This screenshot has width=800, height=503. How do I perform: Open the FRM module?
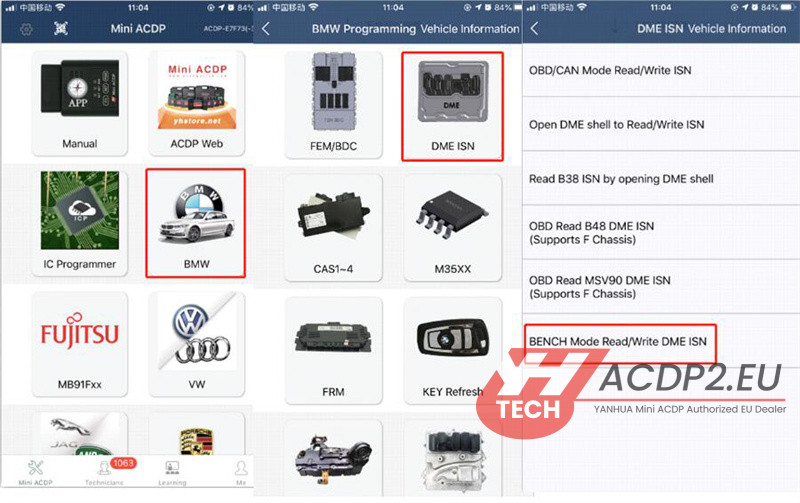click(x=333, y=343)
